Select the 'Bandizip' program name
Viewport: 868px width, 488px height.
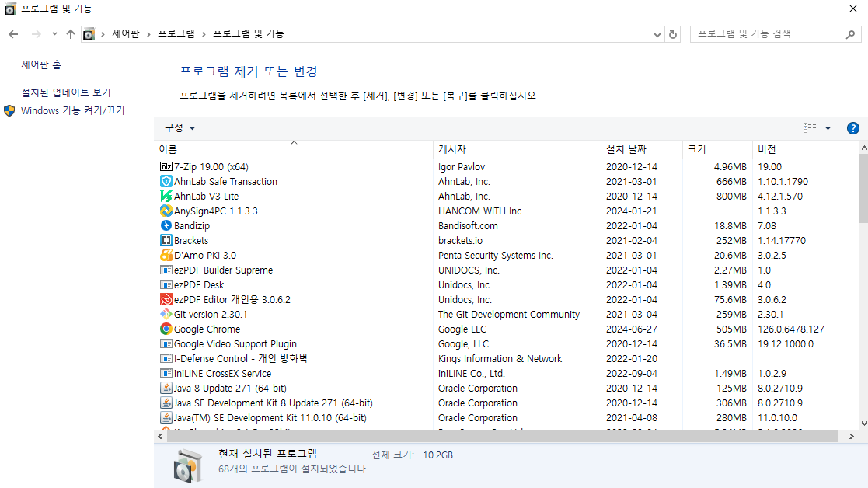click(x=191, y=226)
